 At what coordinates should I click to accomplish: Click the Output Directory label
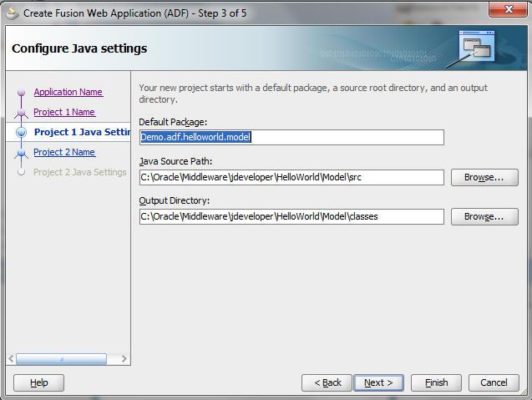click(175, 201)
